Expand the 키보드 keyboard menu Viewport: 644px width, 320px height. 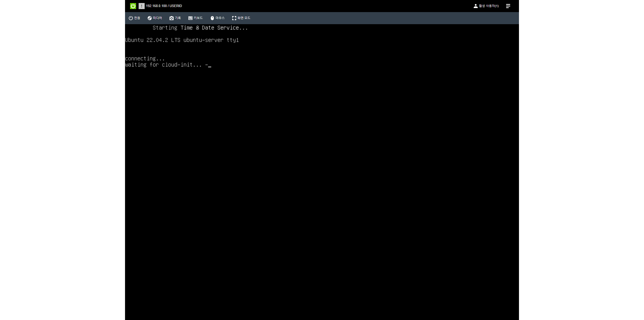click(x=198, y=18)
